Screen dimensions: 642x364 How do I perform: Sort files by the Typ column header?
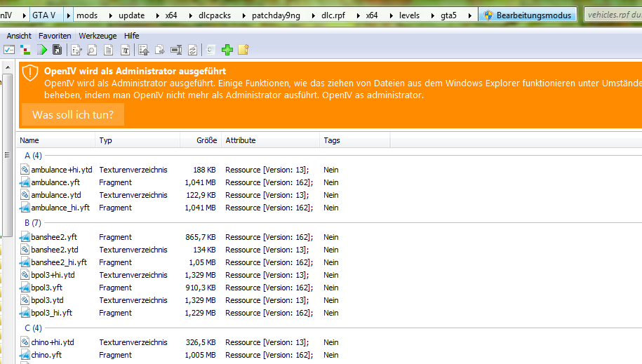(138, 140)
